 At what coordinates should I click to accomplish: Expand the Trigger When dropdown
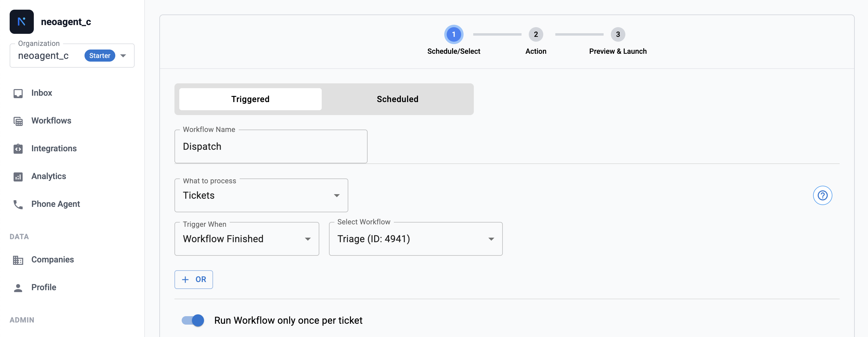[246, 239]
